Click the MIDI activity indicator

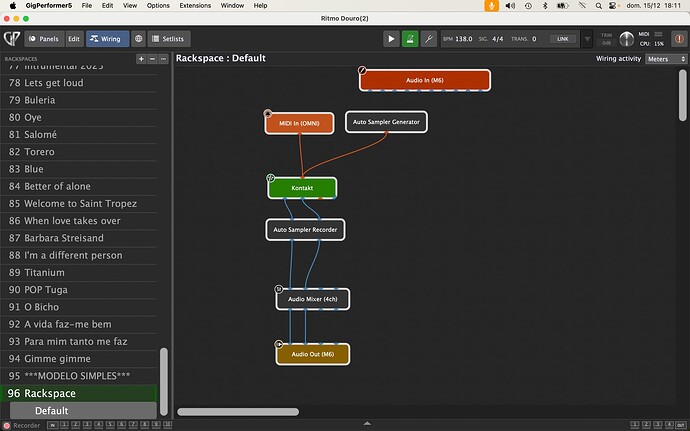658,34
